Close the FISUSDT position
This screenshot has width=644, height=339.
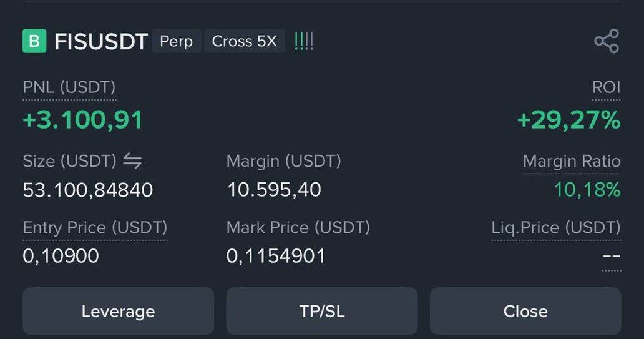click(525, 311)
